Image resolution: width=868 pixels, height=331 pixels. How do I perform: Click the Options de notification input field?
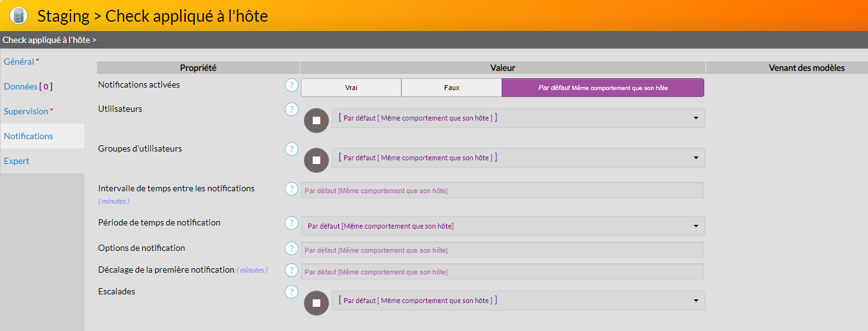coord(502,250)
